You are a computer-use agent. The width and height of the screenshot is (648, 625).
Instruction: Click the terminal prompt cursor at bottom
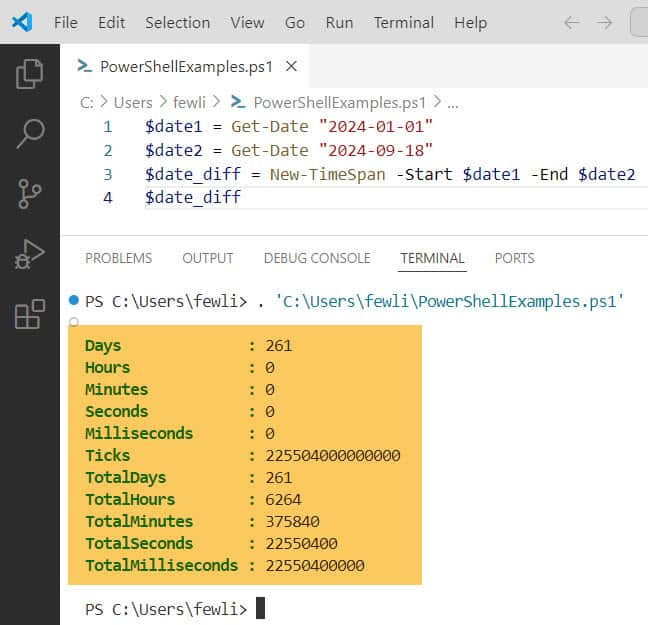point(260,608)
